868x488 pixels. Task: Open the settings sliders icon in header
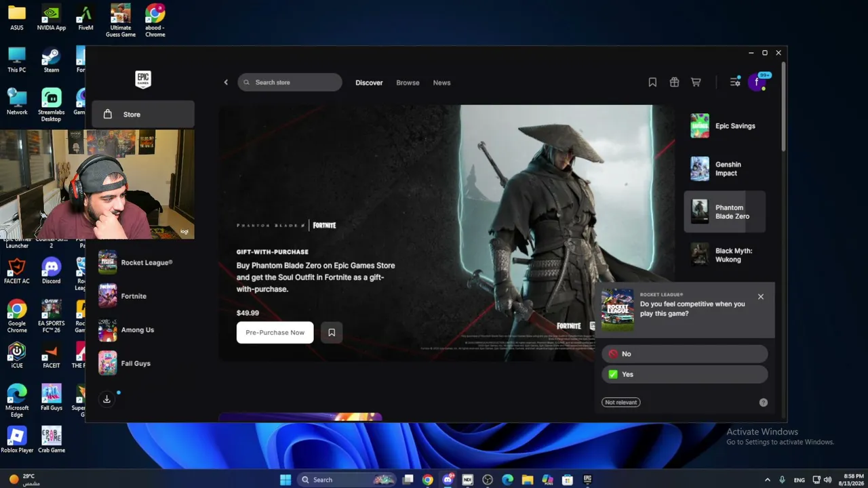coord(735,82)
